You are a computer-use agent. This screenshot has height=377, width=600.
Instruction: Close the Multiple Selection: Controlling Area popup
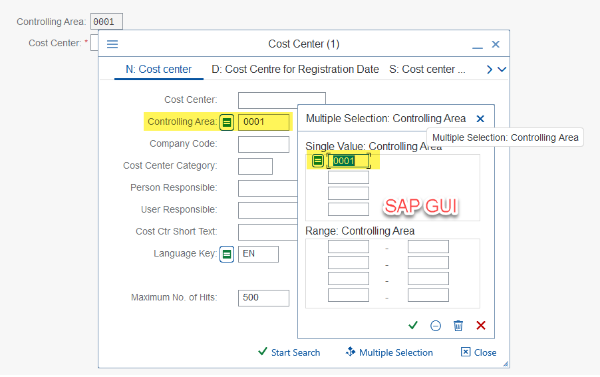(480, 119)
